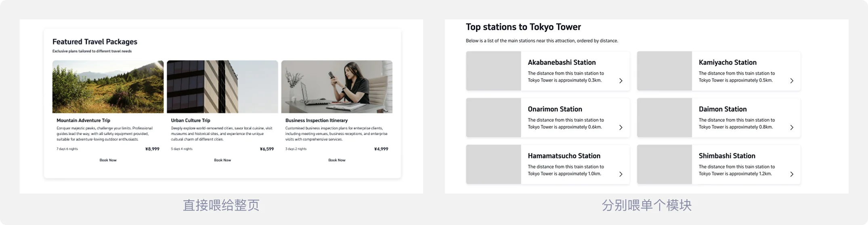Click the 'Deeply explore world-renowned cities' description

[x=222, y=133]
